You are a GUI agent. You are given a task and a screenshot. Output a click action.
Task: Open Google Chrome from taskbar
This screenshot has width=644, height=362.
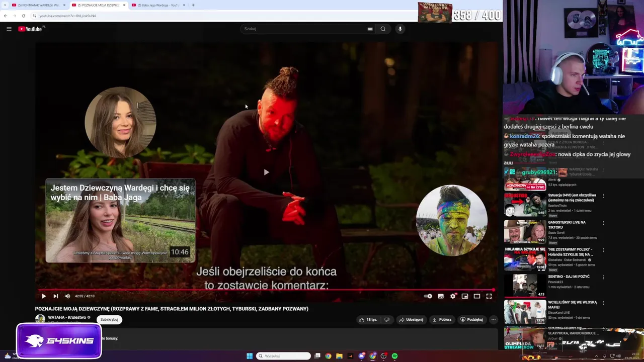tap(328, 356)
